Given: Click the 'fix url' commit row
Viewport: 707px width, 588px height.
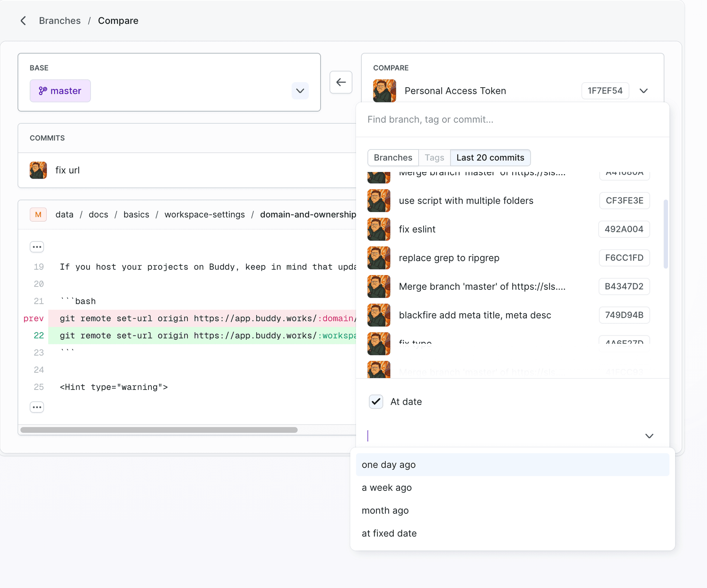Looking at the screenshot, I should coord(187,170).
